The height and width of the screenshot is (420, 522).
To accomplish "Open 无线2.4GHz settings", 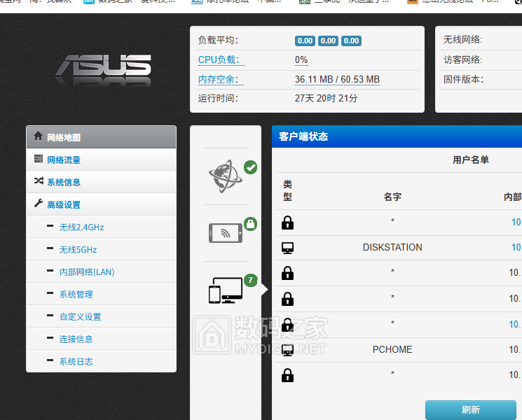I will click(101, 227).
